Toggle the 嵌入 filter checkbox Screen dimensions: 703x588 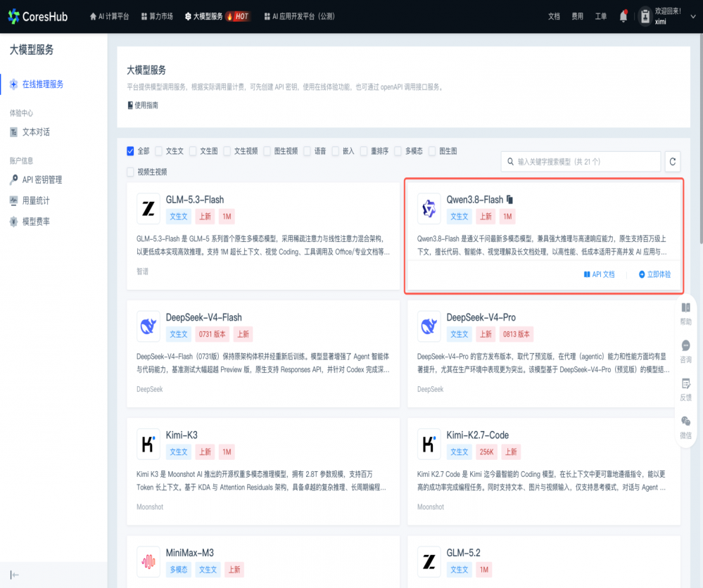(336, 151)
